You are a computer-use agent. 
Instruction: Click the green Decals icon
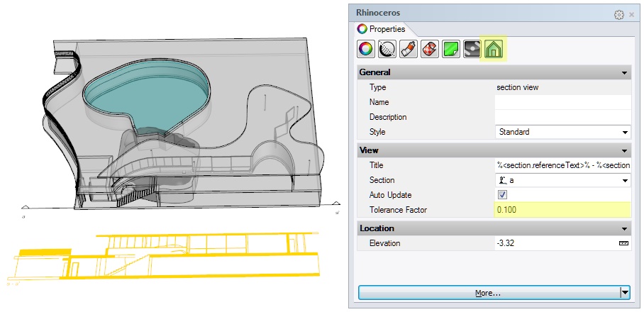[x=450, y=49]
